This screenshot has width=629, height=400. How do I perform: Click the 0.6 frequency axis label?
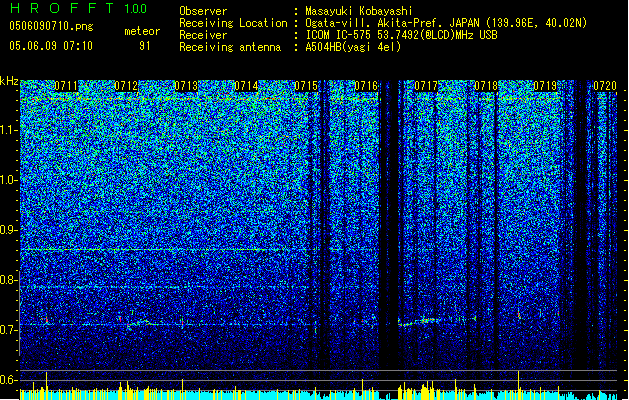9,380
